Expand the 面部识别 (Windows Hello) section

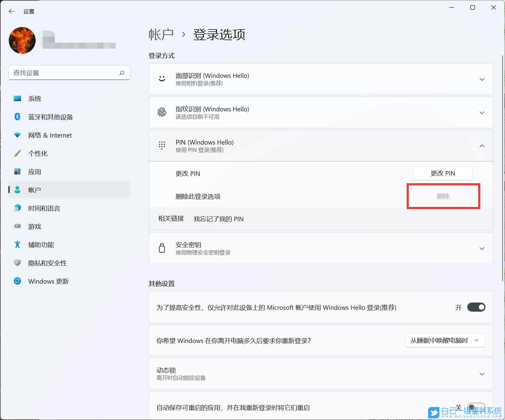482,79
